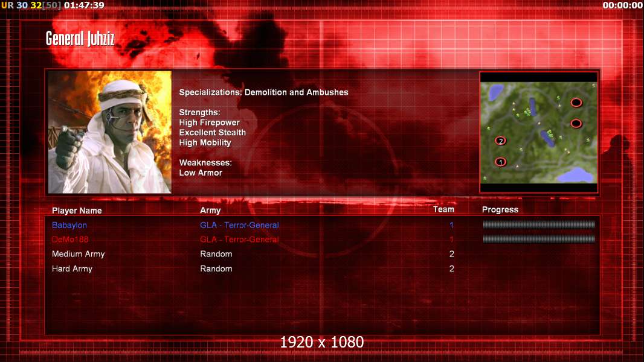Select start position marker 2 on map
The image size is (644, 362).
tap(501, 141)
